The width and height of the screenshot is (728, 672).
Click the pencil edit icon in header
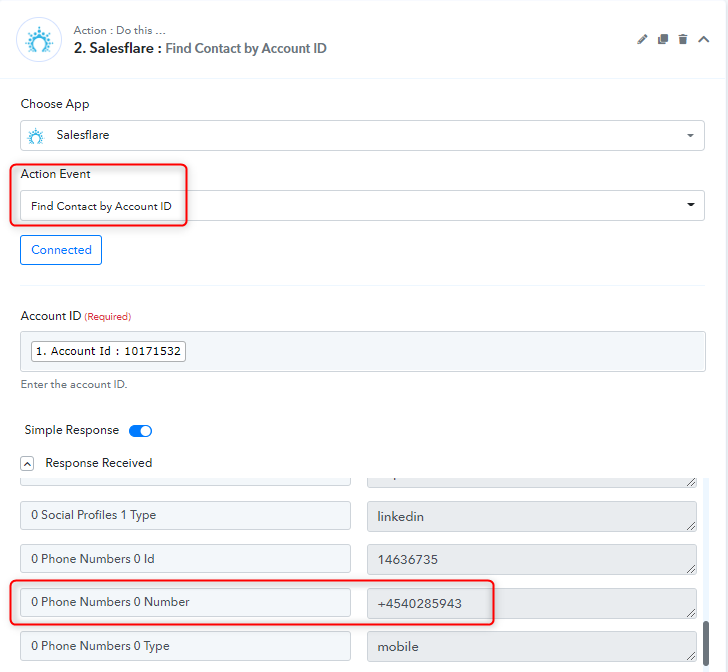click(x=642, y=39)
